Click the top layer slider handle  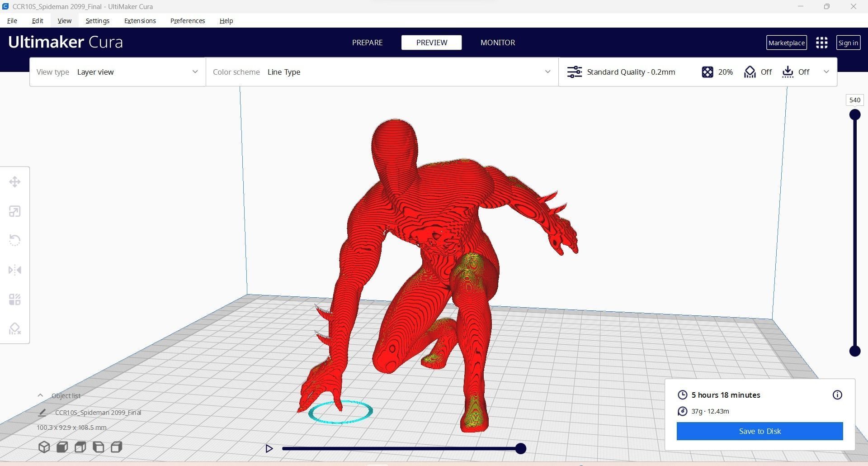coord(854,115)
